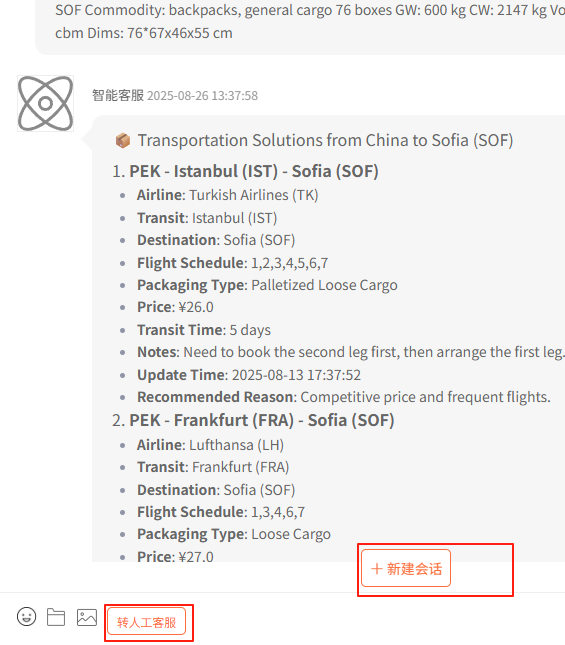Open the emoji smiley picker
This screenshot has height=645, width=565.
27,617
